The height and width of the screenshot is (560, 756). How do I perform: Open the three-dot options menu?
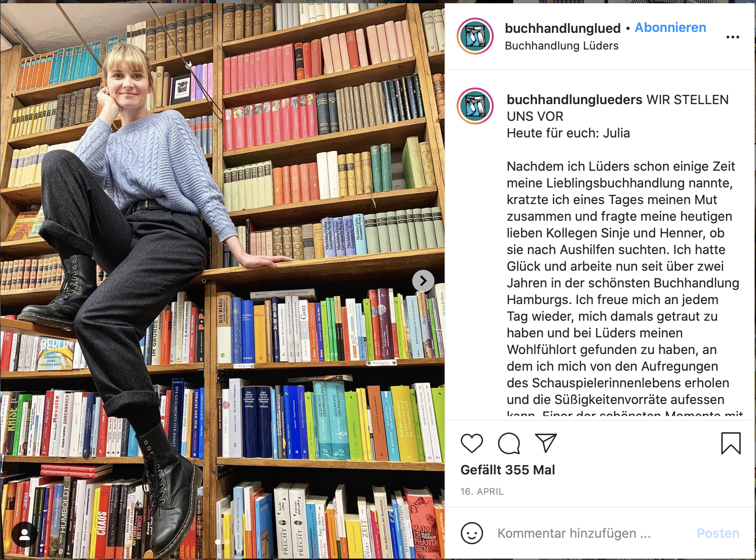pos(733,37)
